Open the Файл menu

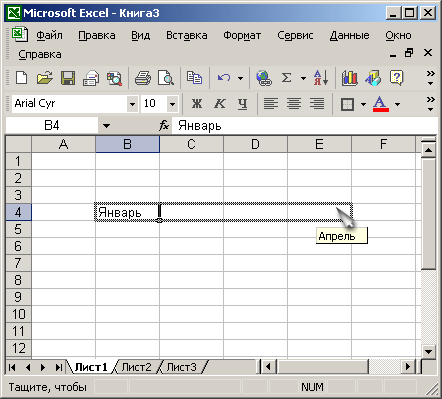(x=49, y=35)
